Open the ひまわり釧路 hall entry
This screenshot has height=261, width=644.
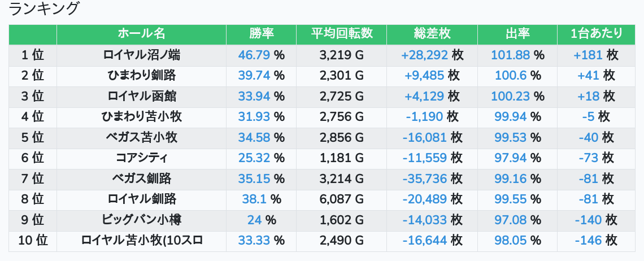[x=142, y=76]
